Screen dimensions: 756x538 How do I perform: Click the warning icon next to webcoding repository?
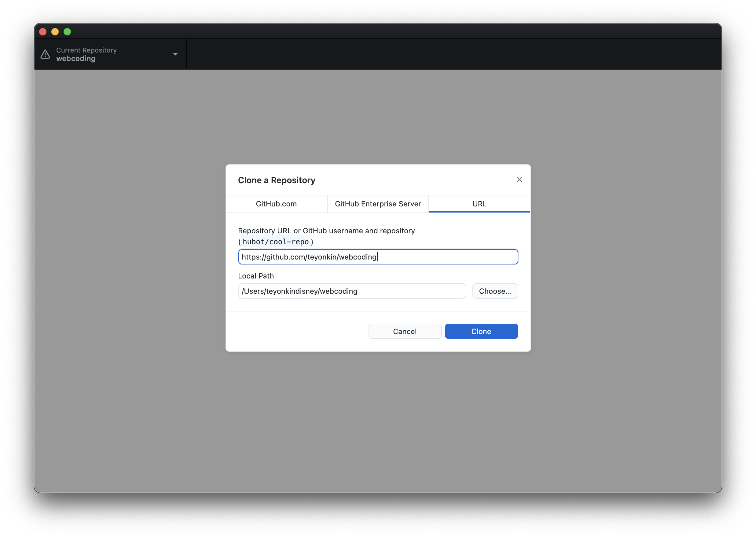click(46, 54)
